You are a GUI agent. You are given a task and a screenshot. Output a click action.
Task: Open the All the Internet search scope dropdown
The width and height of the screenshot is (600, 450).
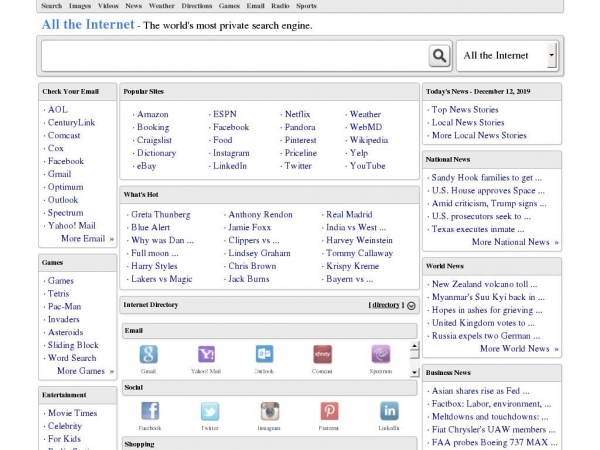[x=507, y=56]
